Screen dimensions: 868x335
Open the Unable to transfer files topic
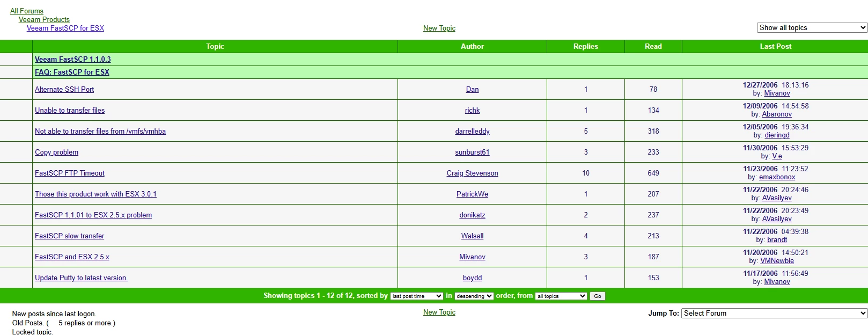pyautogui.click(x=70, y=110)
